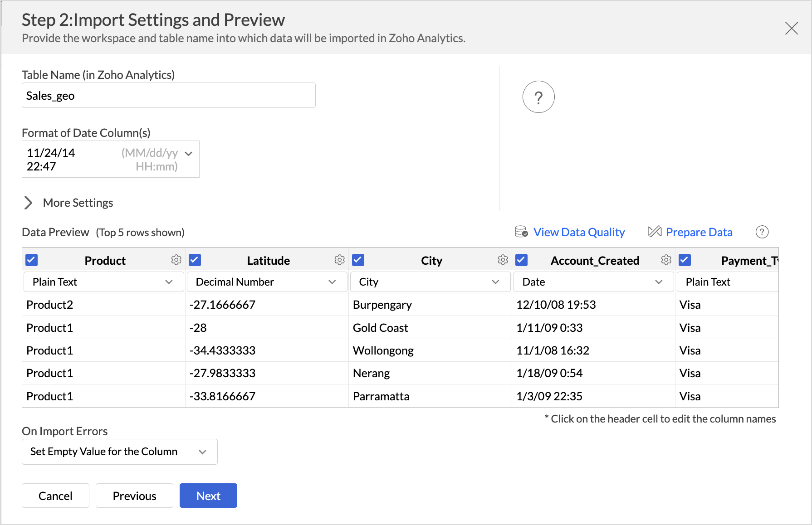Click help icon beside Prepare Data
Screen dimensions: 812x525
762,232
